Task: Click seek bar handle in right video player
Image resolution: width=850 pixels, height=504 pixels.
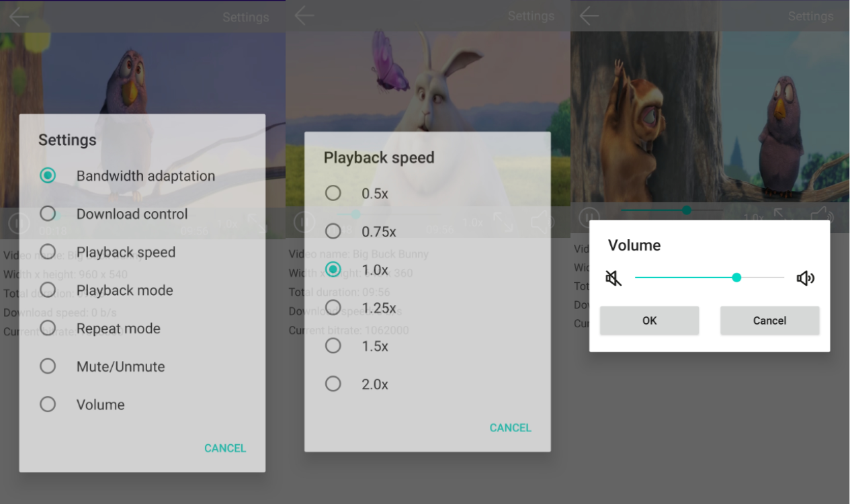Action: coord(686,210)
